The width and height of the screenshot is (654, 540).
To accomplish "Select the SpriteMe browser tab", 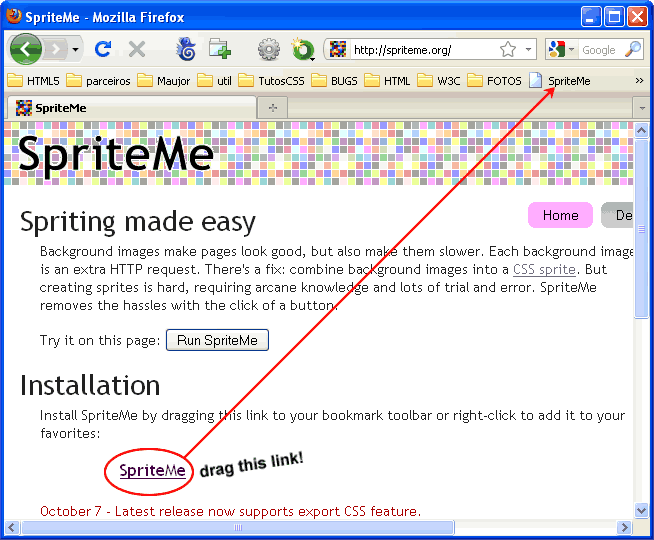I will pos(130,107).
